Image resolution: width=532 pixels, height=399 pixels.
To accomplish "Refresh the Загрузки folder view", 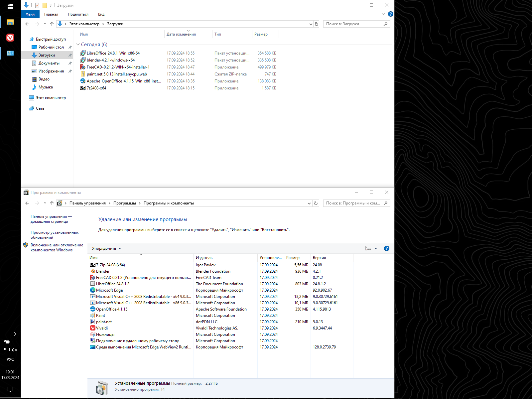I will coord(317,24).
